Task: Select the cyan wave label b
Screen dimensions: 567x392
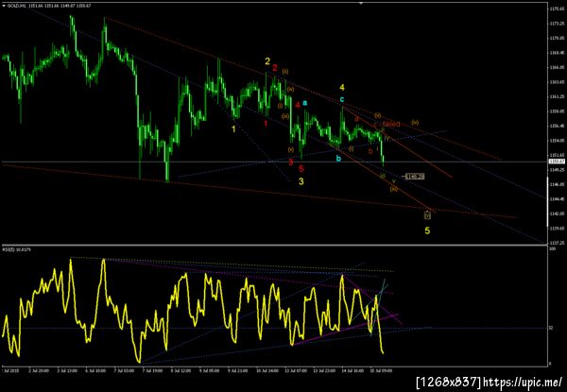Action: coord(338,159)
